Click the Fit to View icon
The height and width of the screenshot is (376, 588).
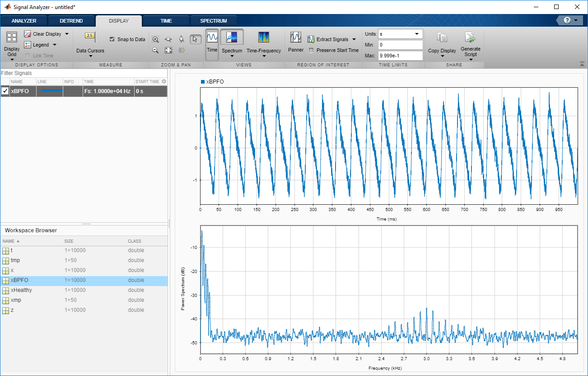(x=168, y=50)
